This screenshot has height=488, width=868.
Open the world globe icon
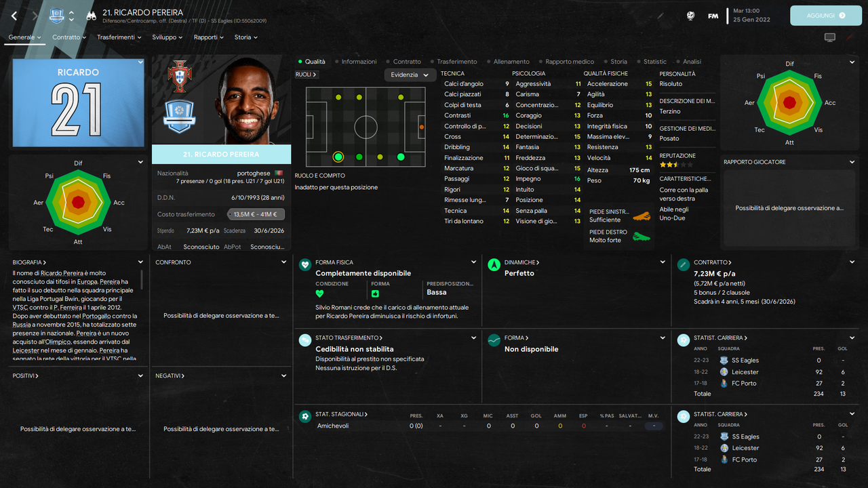[691, 16]
